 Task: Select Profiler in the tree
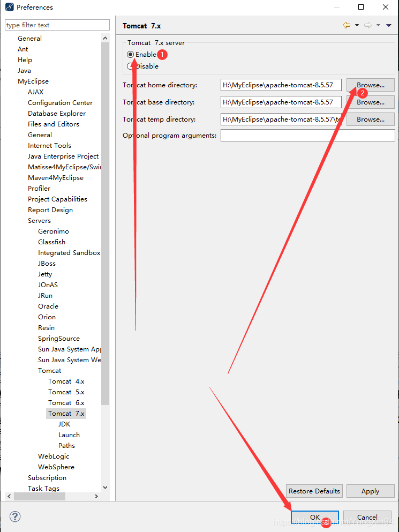39,188
